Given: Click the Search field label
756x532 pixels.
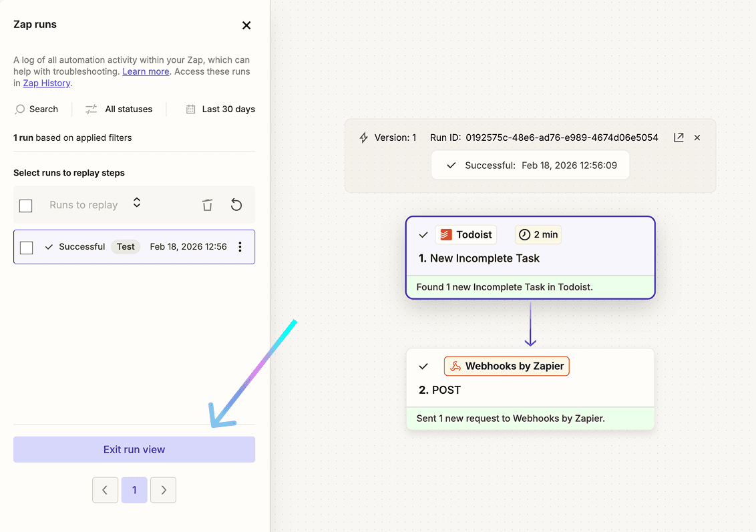Looking at the screenshot, I should [43, 109].
